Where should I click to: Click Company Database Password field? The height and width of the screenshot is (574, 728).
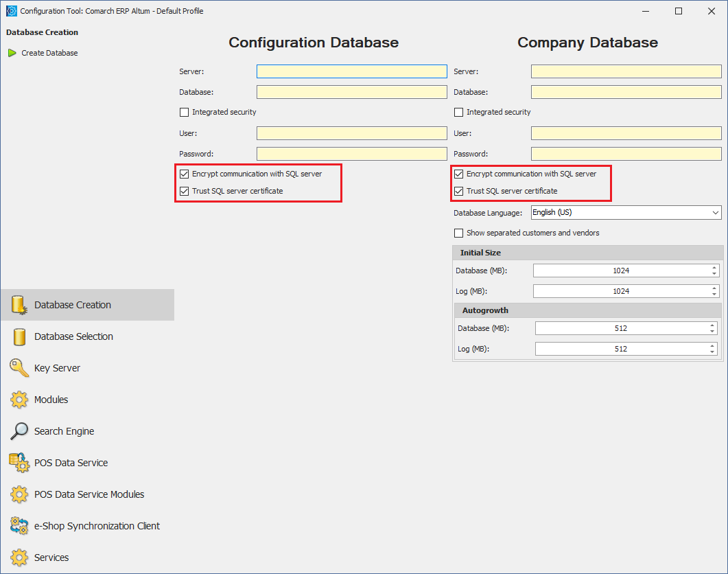[x=626, y=154]
